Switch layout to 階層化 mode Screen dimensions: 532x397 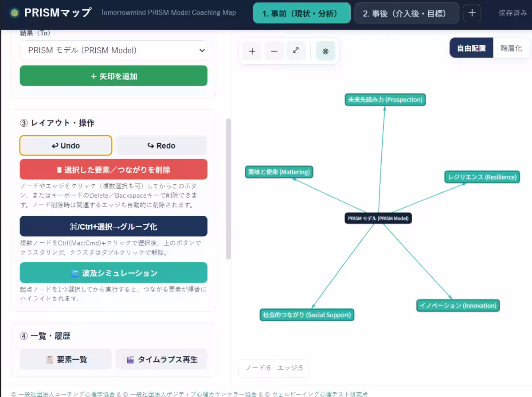click(x=511, y=48)
